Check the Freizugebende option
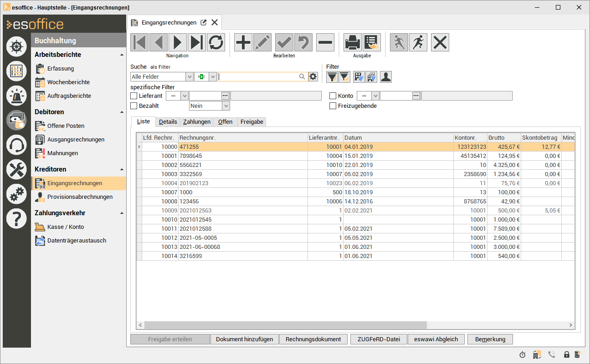Image resolution: width=590 pixels, height=364 pixels. coord(333,106)
